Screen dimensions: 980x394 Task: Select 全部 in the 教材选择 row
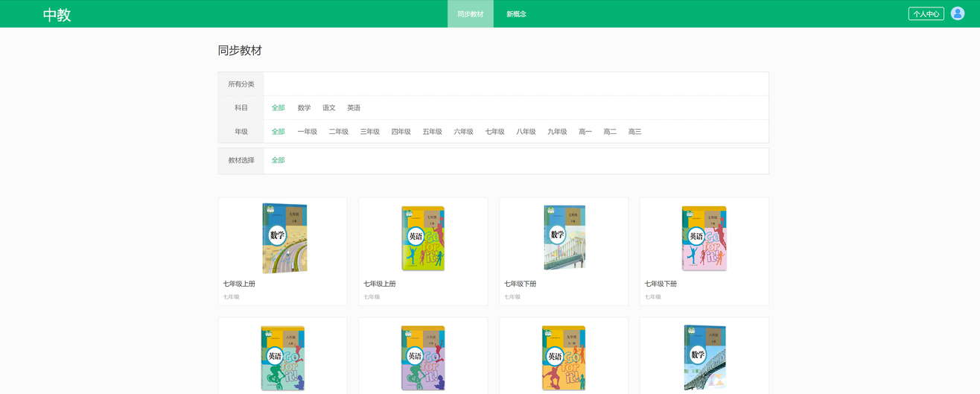click(278, 160)
